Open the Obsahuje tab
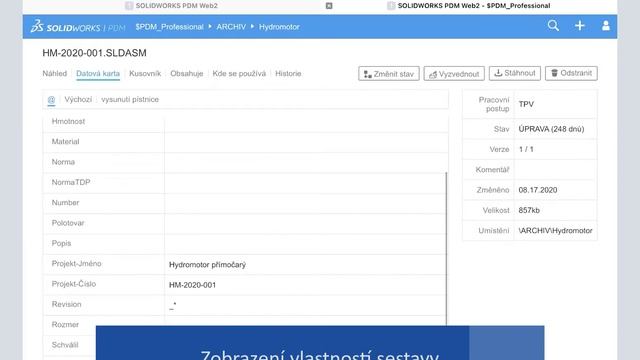Image resolution: width=640 pixels, height=360 pixels. (187, 73)
